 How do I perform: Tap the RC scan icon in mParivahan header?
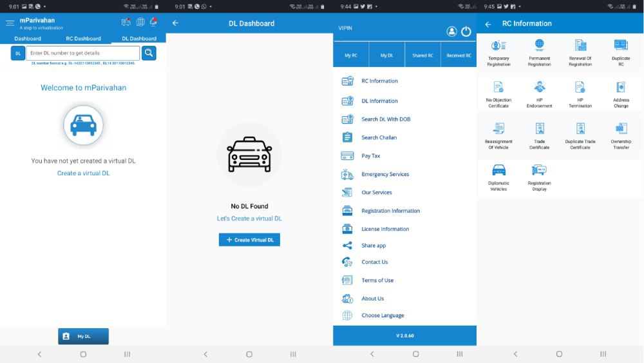point(126,22)
